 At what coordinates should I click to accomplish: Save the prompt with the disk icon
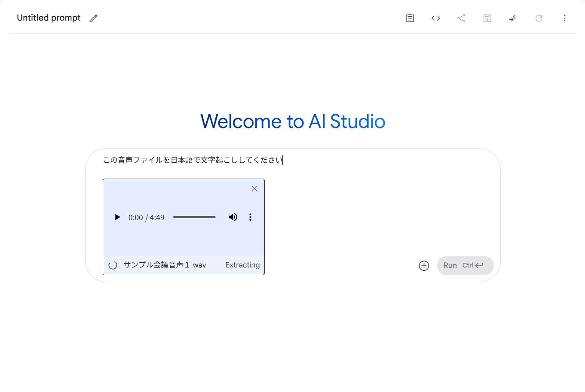coord(487,18)
